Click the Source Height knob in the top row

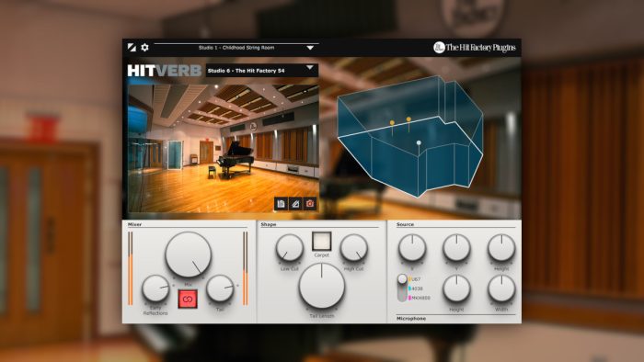click(x=501, y=248)
